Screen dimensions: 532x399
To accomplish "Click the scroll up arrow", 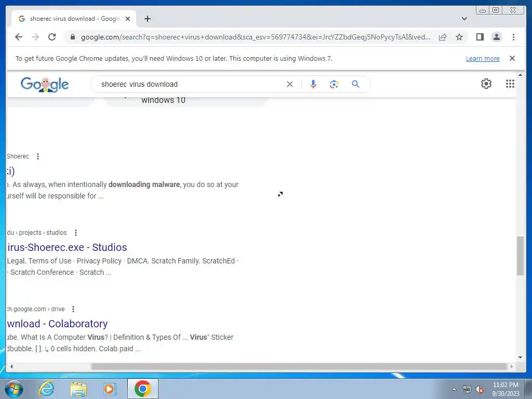I will click(520, 75).
